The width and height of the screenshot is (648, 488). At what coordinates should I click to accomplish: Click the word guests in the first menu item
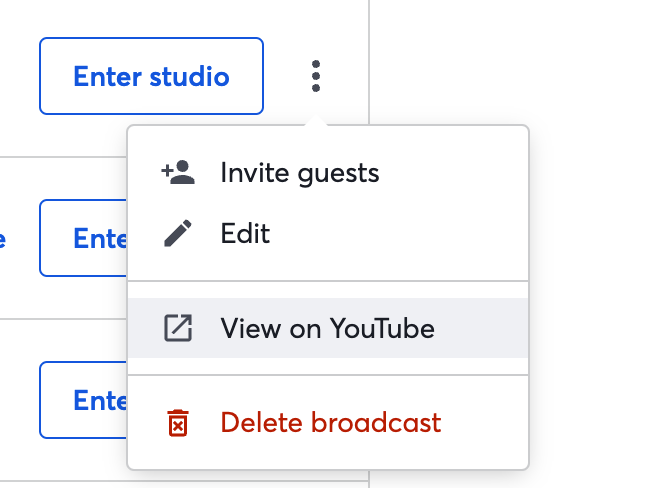(338, 174)
